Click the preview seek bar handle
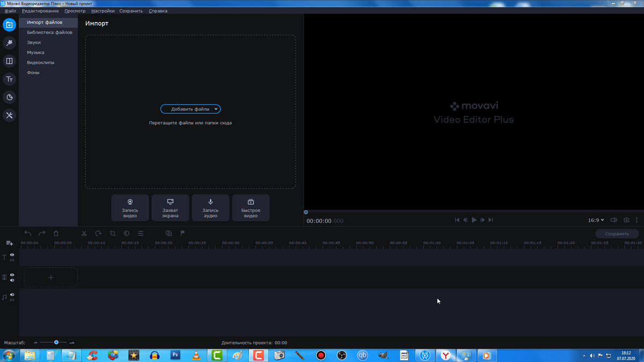Viewport: 644px width, 362px height. click(306, 212)
